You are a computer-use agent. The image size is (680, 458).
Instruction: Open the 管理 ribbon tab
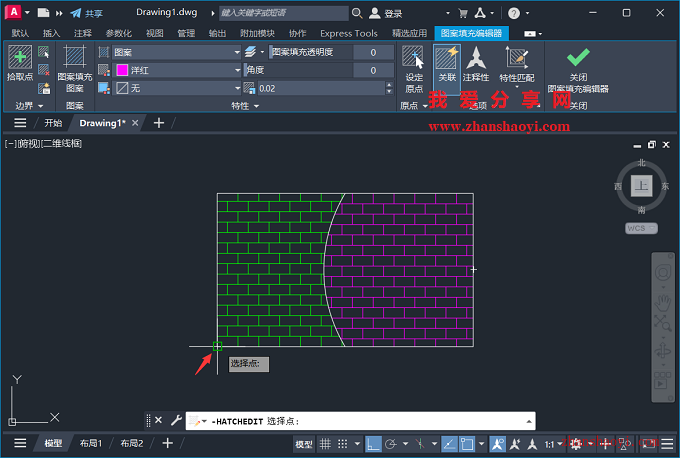186,33
